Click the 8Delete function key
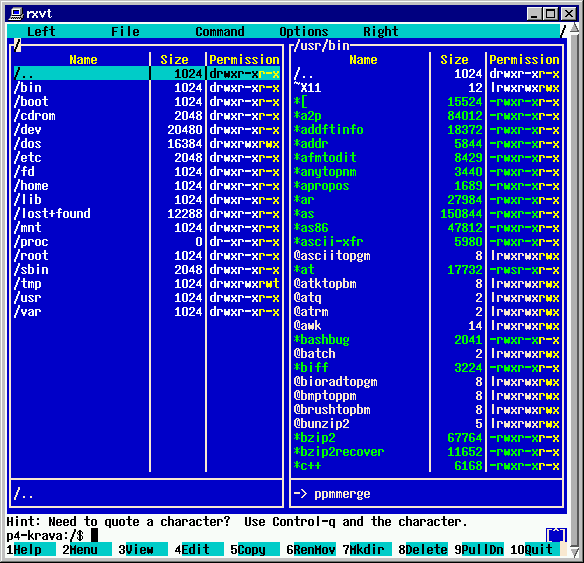584x563 pixels. [x=423, y=549]
